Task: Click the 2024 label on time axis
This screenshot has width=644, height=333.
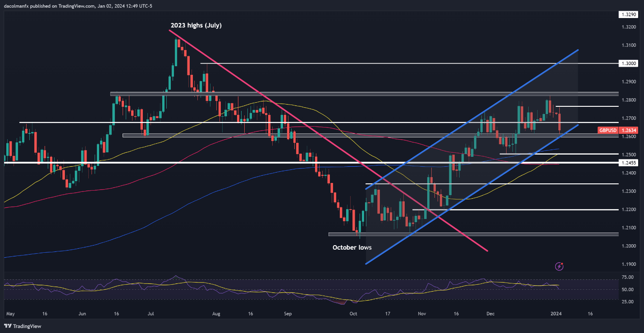Action: 556,313
